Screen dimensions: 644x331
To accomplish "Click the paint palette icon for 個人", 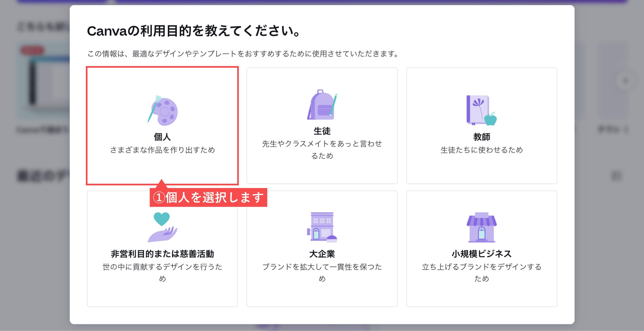I will (162, 110).
